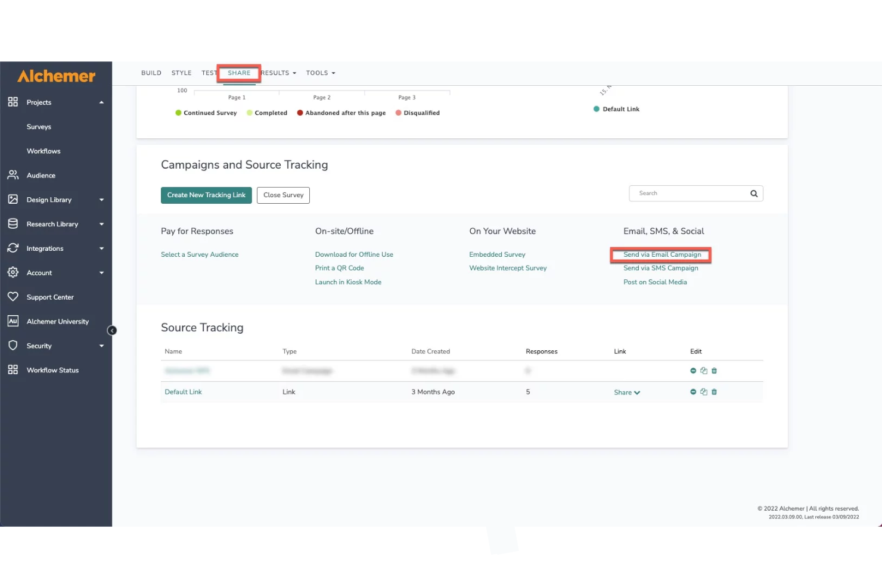Open the TOOLS dropdown
Image resolution: width=882 pixels, height=588 pixels.
point(320,73)
